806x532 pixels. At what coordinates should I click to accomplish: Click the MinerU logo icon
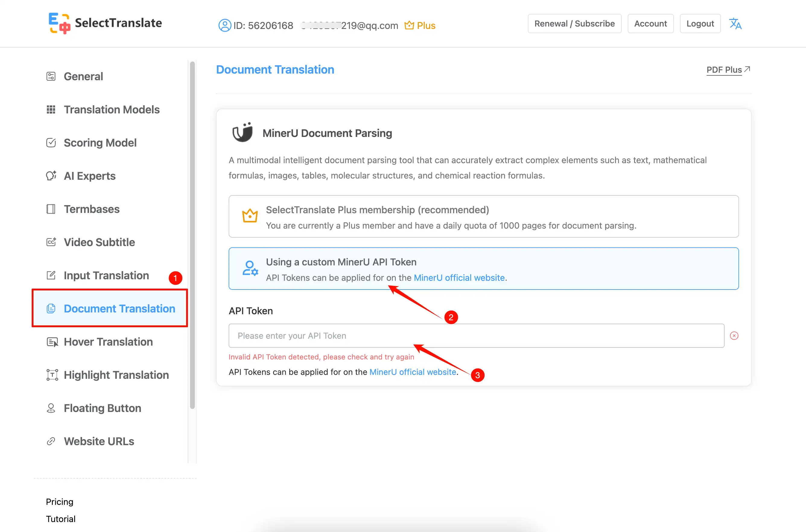coord(242,133)
